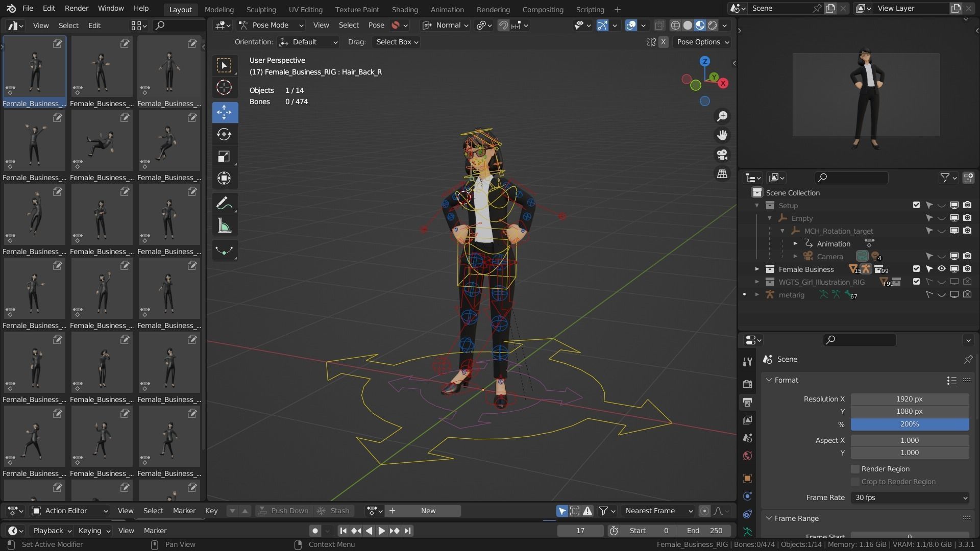Switch to Solid viewport shading
Viewport: 980px width, 551px height.
[x=688, y=25]
